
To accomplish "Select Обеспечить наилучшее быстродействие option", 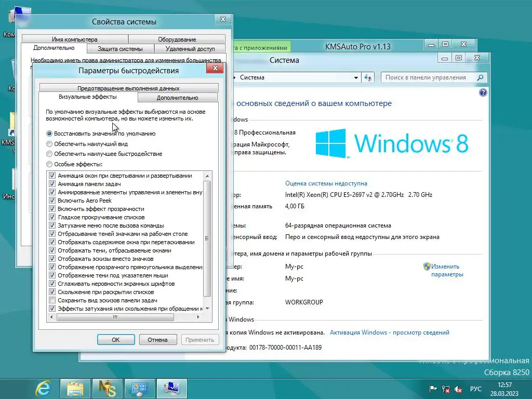I will 104,154.
